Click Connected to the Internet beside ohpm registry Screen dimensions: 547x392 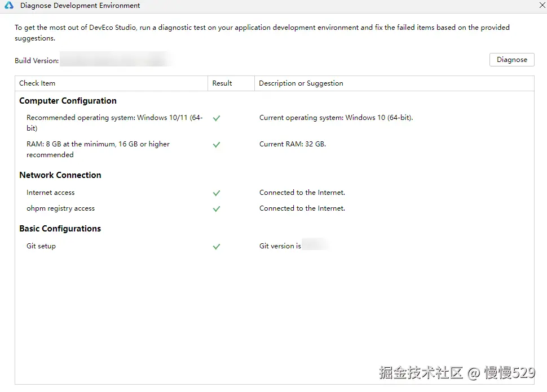point(302,208)
